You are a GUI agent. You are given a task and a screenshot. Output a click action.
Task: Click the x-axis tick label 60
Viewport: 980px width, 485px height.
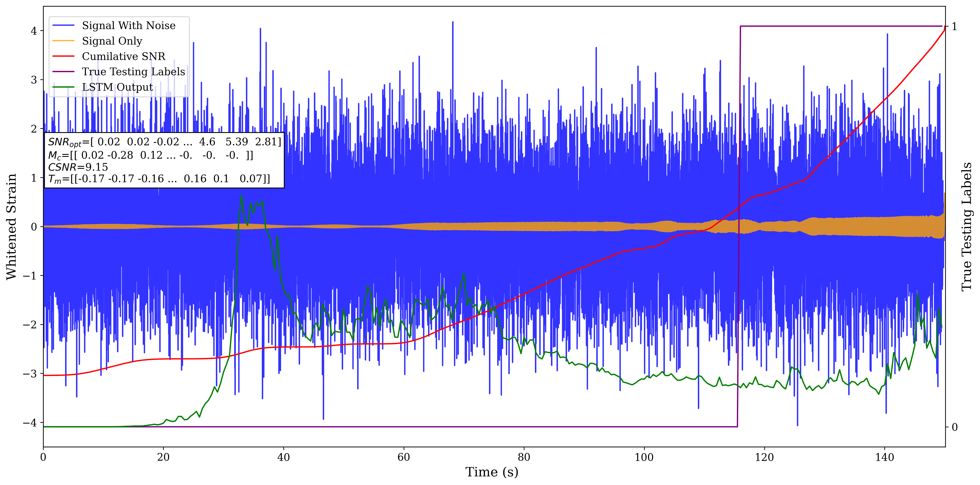(x=404, y=457)
